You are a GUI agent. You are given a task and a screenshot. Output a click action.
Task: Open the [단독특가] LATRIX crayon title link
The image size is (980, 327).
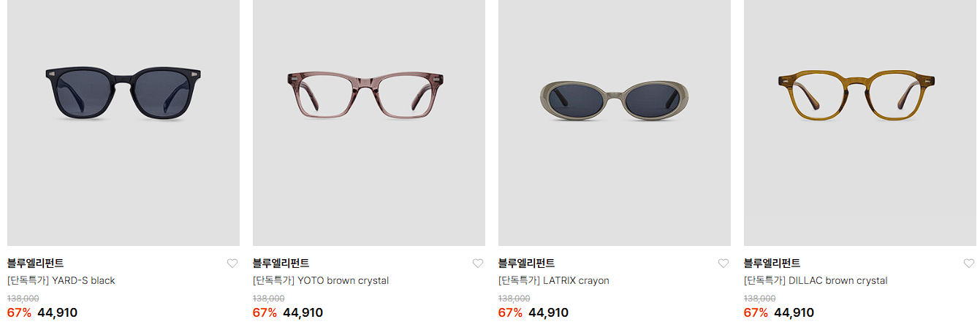click(554, 280)
